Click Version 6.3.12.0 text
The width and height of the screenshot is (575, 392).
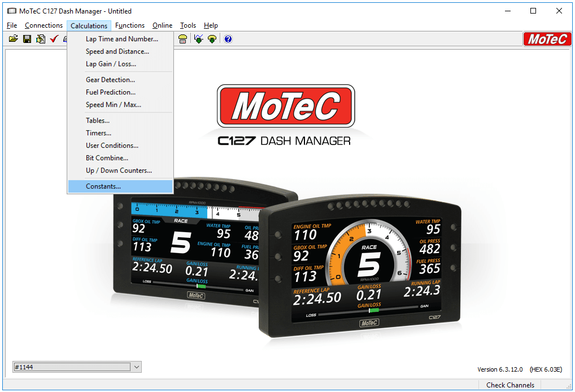point(500,369)
